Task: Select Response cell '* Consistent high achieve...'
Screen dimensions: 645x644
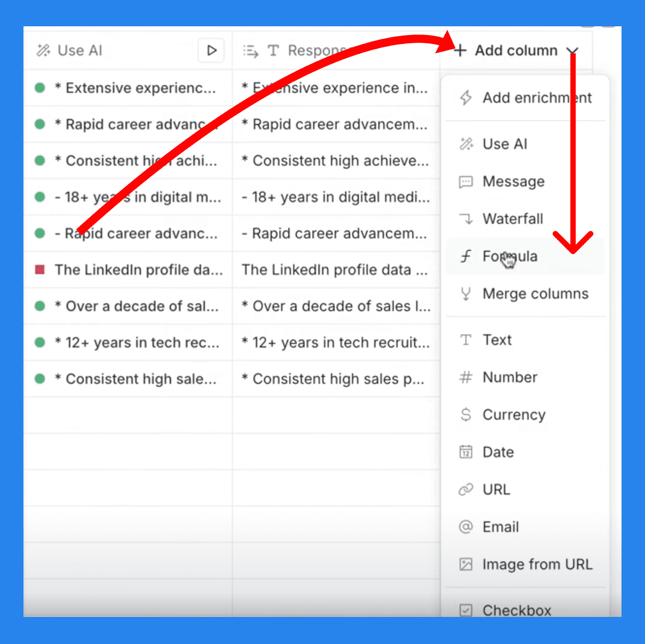Action: click(336, 160)
